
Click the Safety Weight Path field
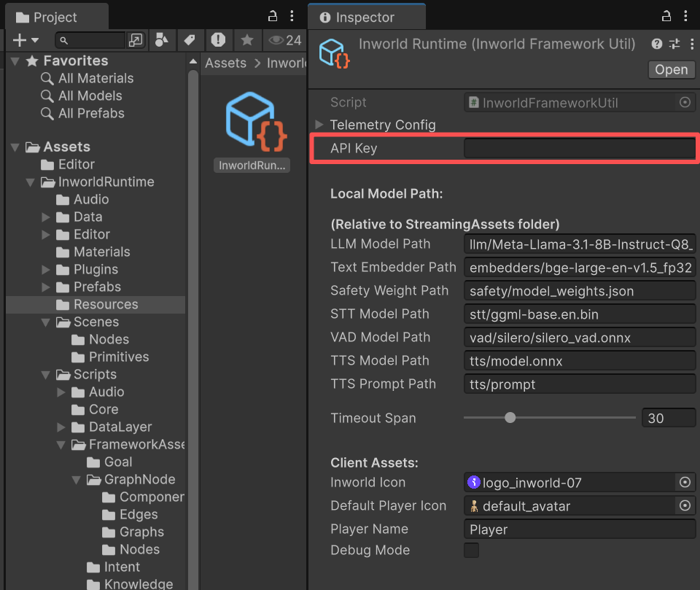tap(580, 291)
